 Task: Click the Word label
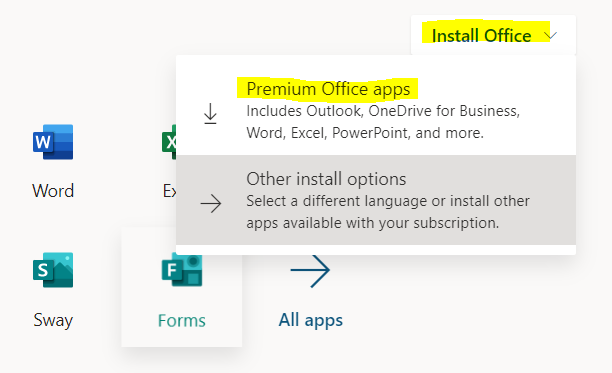pos(53,191)
